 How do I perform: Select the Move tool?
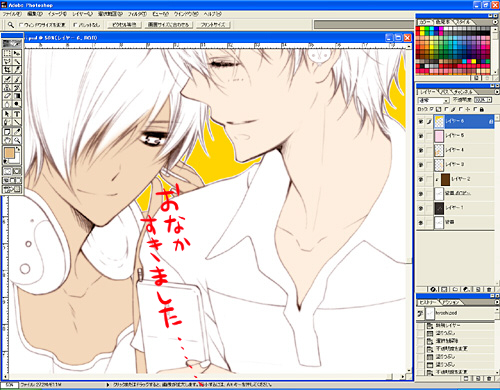[17, 53]
